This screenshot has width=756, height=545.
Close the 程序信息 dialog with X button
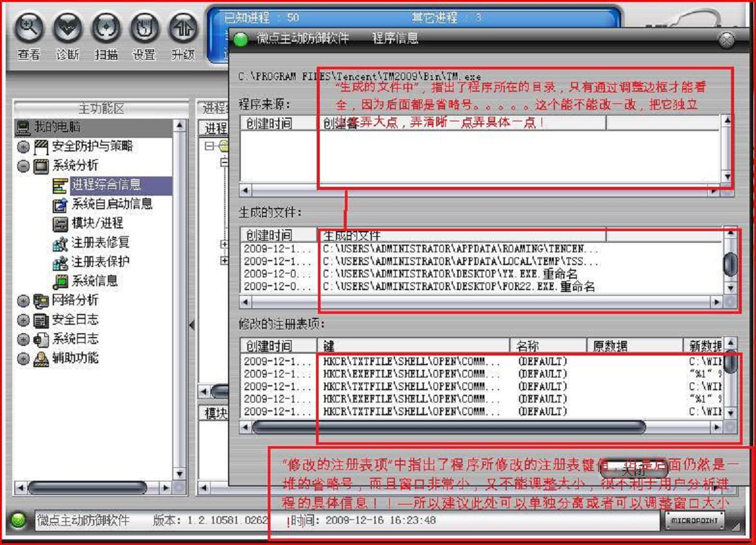(x=726, y=40)
